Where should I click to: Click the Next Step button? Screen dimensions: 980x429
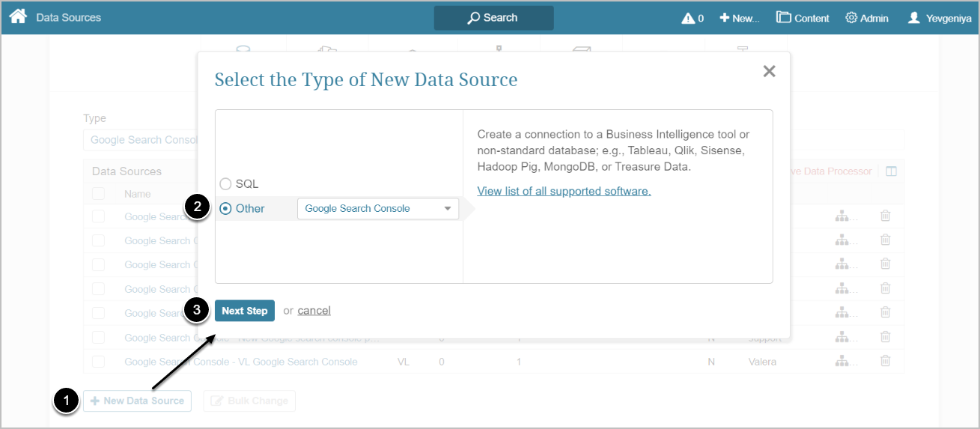[244, 311]
